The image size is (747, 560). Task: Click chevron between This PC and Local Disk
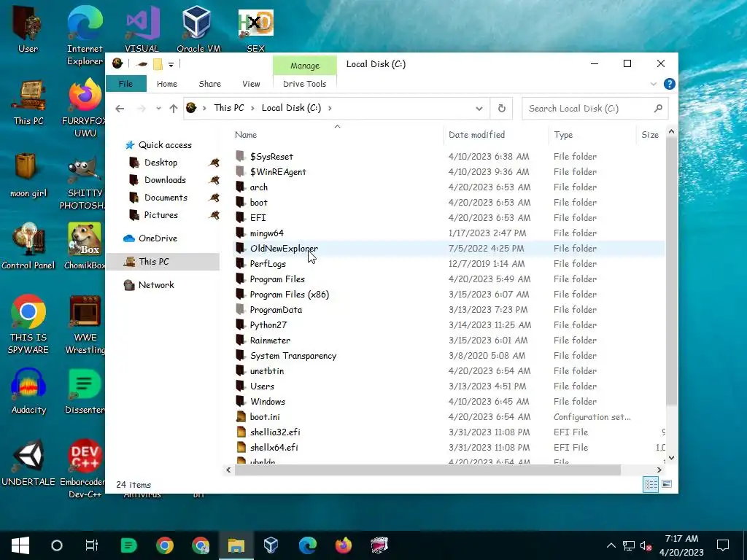(x=252, y=108)
